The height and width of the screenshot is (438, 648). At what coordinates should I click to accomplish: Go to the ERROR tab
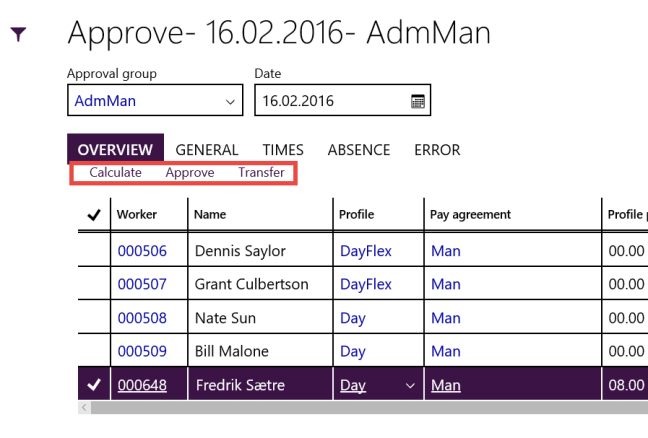click(x=437, y=150)
